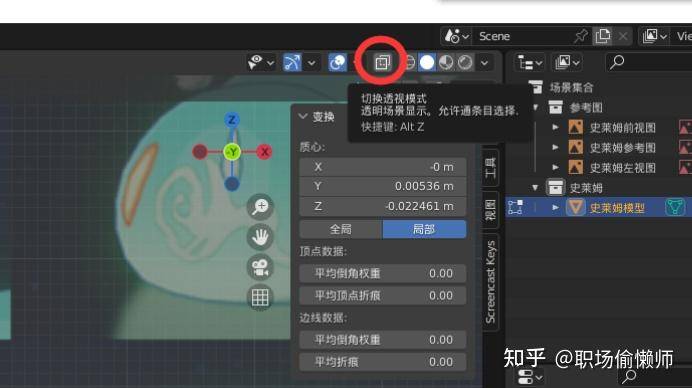The image size is (692, 388).
Task: Open outliner display mode dropdown
Action: tap(567, 63)
